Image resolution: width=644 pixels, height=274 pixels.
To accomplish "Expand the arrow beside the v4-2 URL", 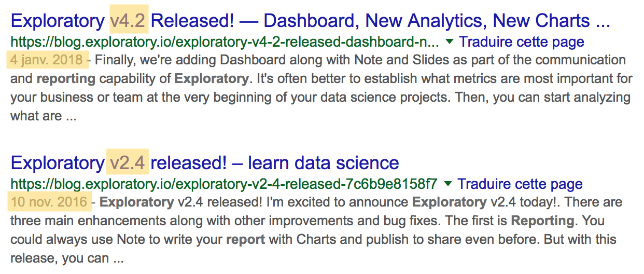I will pyautogui.click(x=450, y=41).
